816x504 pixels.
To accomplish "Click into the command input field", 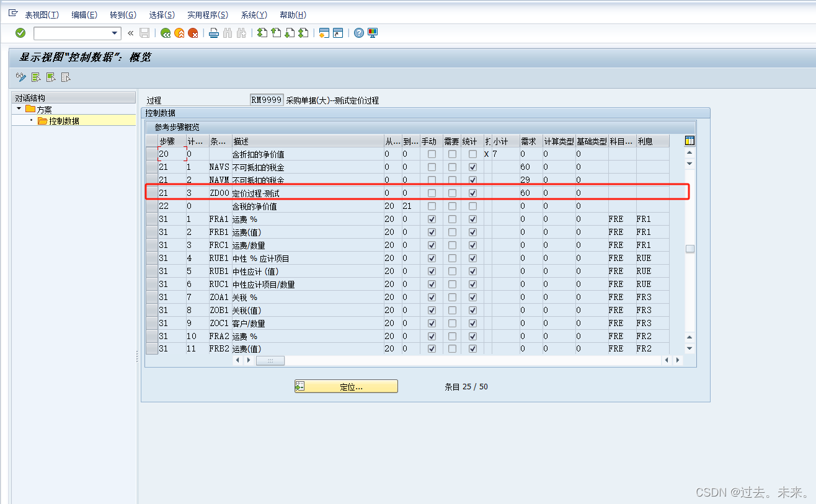I will (72, 33).
